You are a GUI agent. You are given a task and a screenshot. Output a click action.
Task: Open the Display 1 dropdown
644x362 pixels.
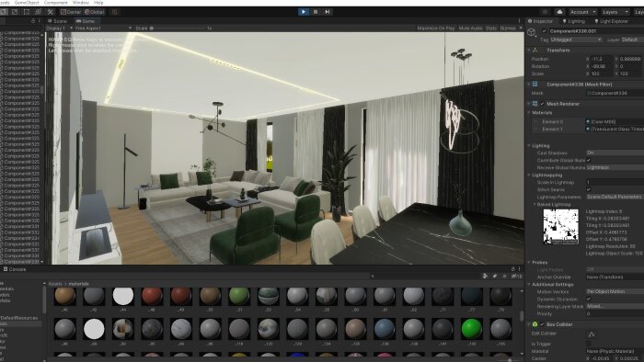point(59,28)
